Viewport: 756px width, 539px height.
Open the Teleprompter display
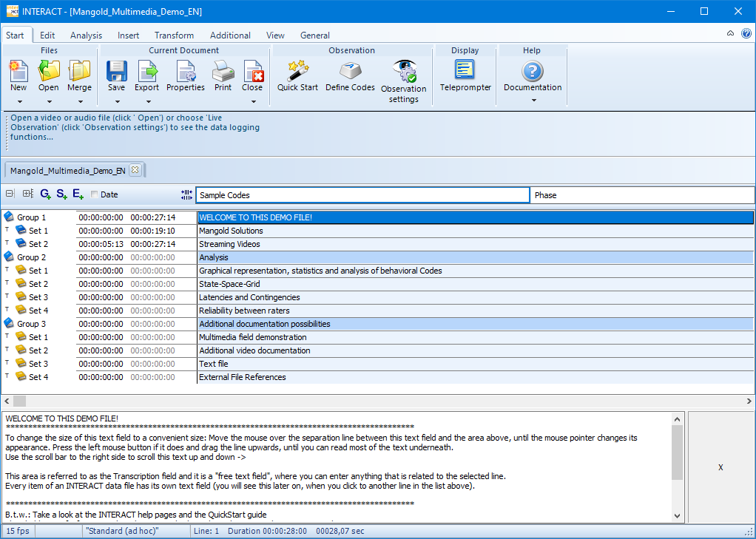point(465,76)
